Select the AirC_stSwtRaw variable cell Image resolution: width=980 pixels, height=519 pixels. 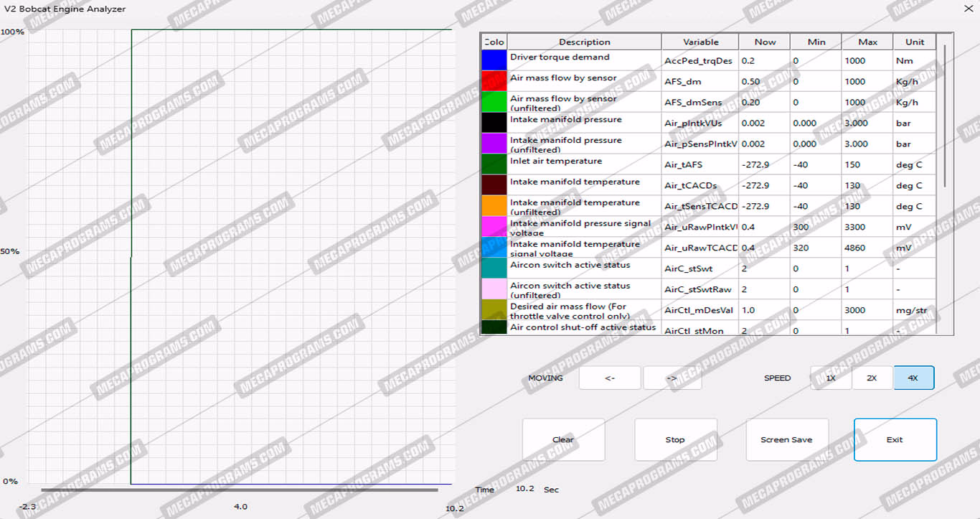point(700,289)
